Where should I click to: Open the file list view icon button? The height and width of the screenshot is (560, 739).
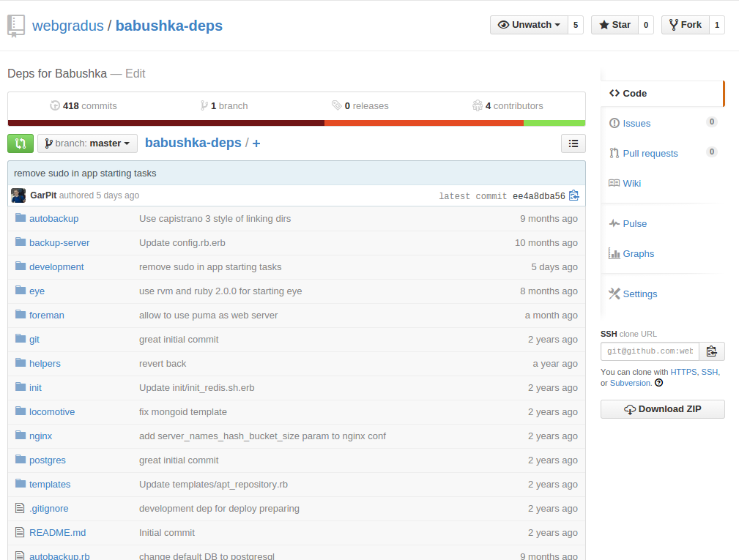(x=573, y=143)
